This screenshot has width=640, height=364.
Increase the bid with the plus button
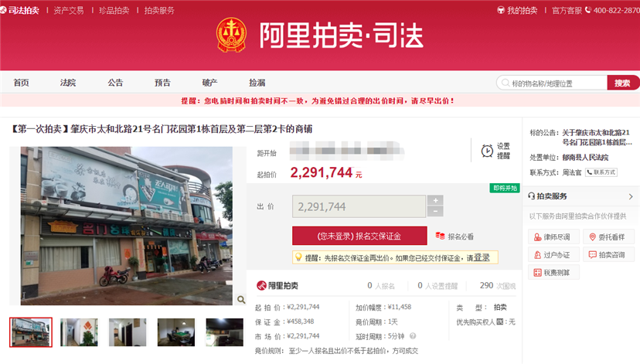435,200
